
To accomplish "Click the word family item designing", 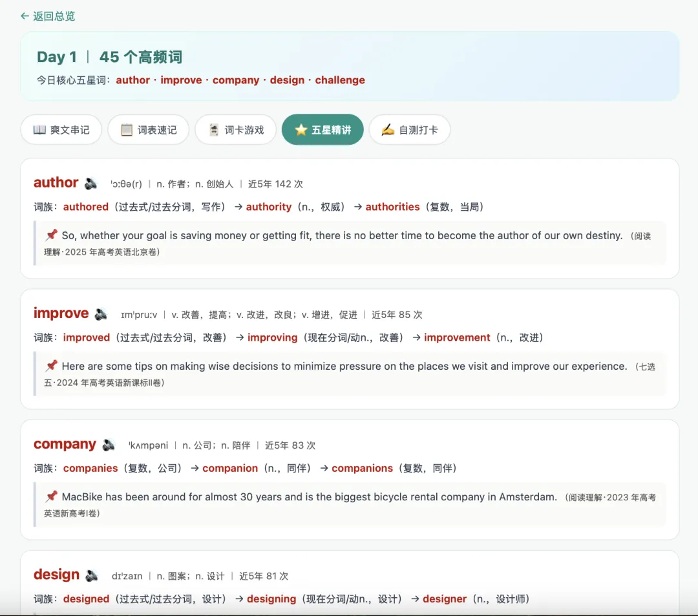I will click(x=271, y=599).
